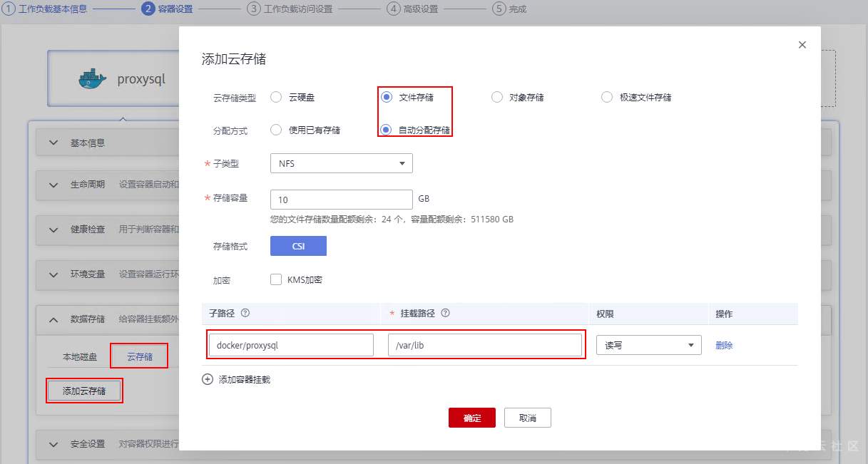Click the docker whale icon for proxysql

93,78
